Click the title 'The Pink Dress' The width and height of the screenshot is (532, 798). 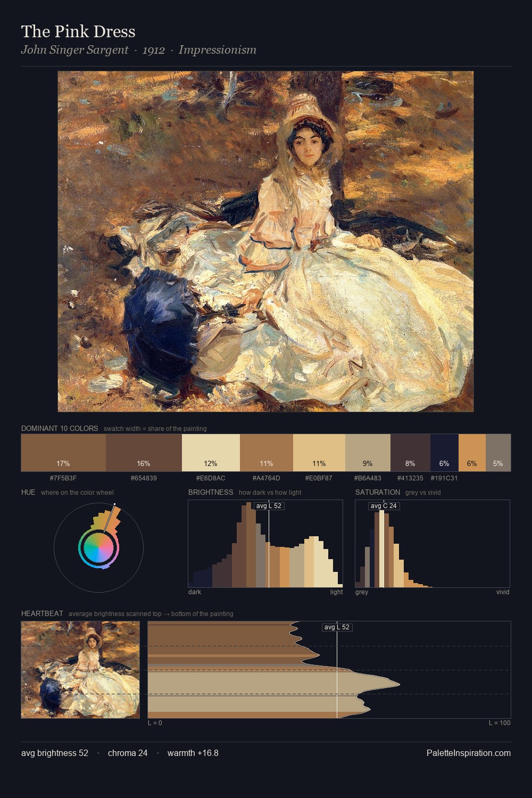[x=78, y=31]
